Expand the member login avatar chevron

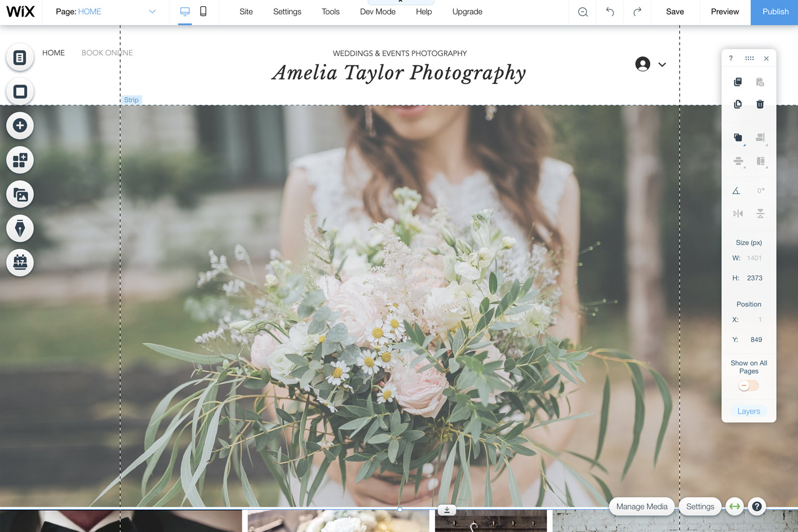[662, 65]
